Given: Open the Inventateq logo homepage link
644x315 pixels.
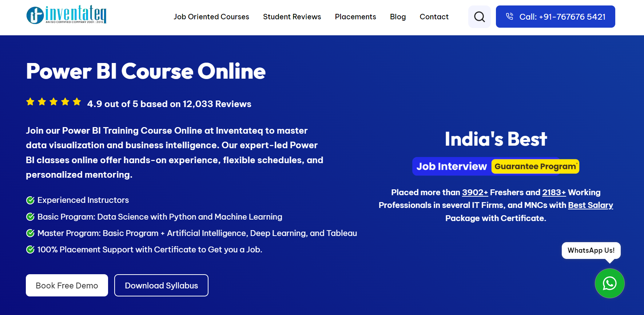Looking at the screenshot, I should (x=66, y=15).
